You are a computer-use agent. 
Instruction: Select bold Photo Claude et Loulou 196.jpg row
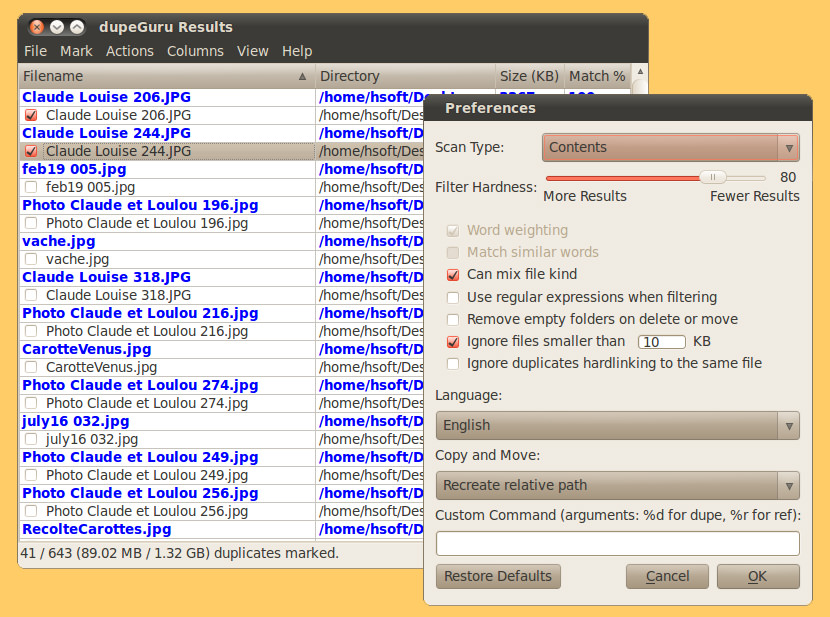(221, 205)
